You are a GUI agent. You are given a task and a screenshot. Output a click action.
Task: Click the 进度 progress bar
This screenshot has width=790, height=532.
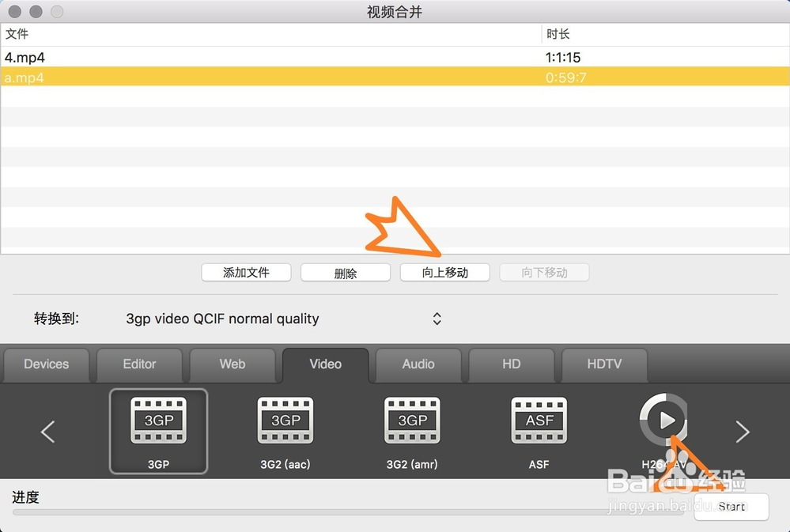[348, 512]
